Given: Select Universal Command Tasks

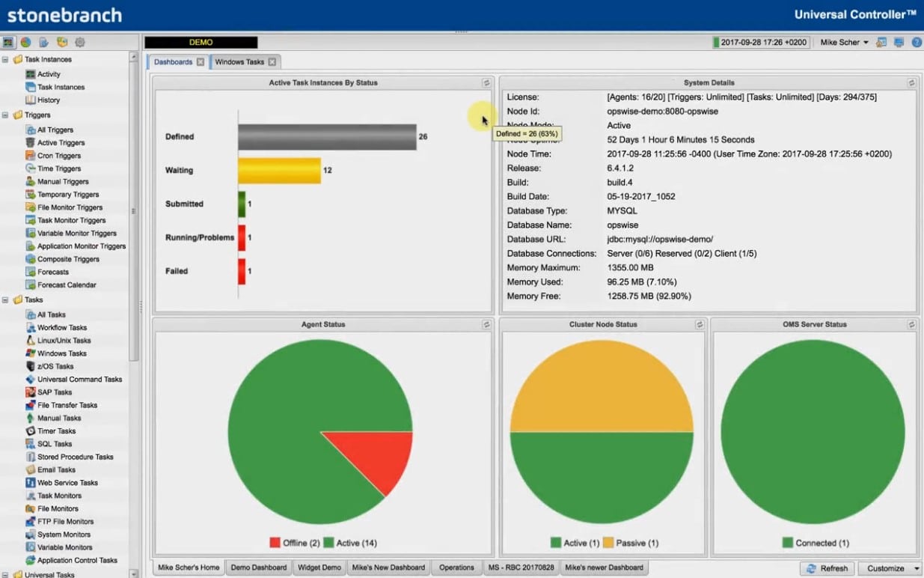Looking at the screenshot, I should coord(79,379).
